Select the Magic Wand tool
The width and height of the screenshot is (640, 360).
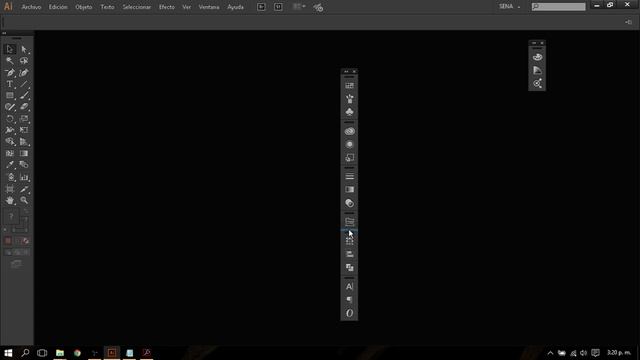[10, 61]
